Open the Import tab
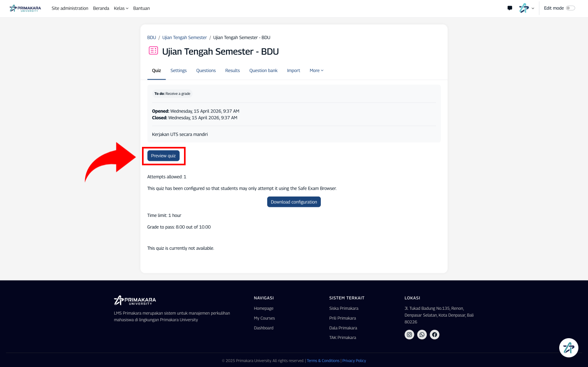This screenshot has height=367, width=588. (x=294, y=70)
